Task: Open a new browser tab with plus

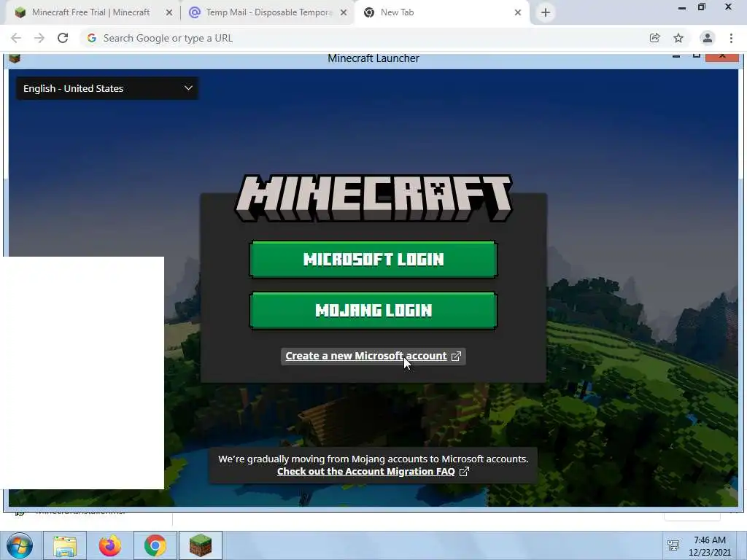Action: [546, 13]
